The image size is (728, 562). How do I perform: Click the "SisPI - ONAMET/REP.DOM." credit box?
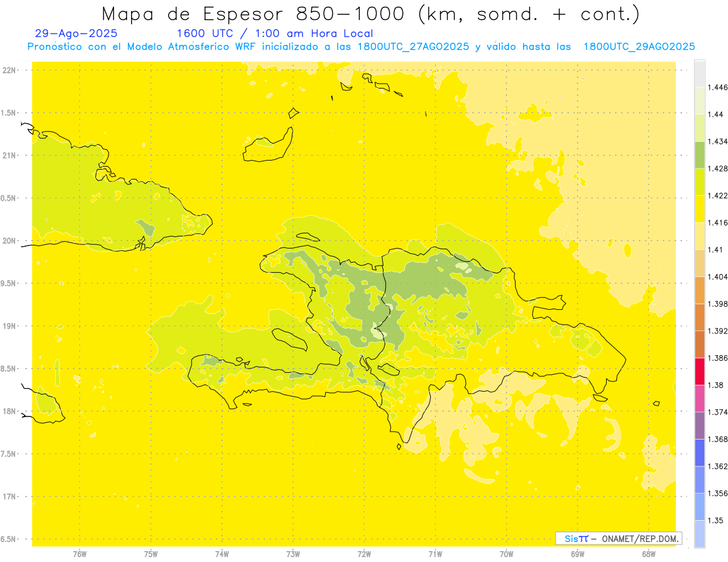click(619, 538)
